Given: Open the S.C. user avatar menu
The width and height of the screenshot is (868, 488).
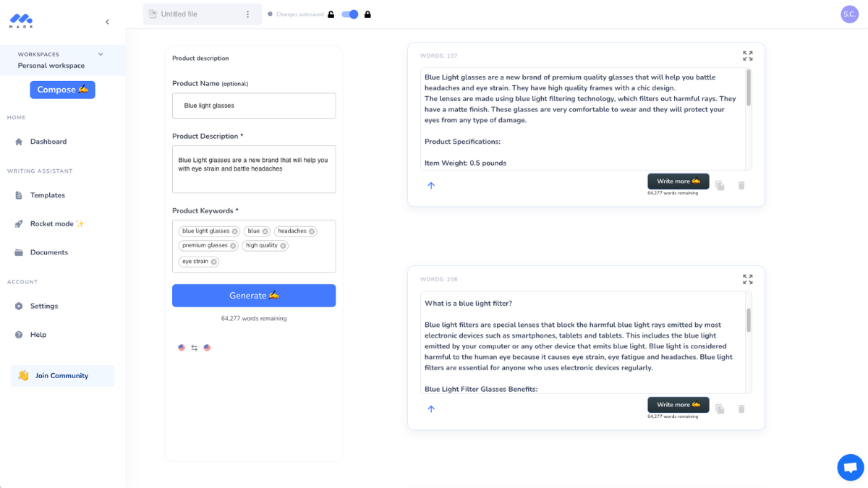Looking at the screenshot, I should (x=849, y=14).
